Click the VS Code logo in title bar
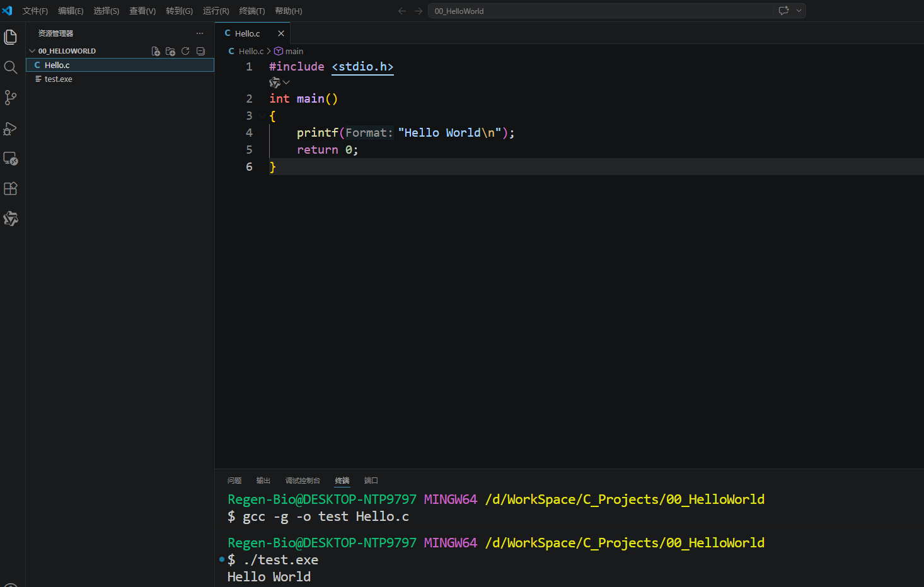 click(8, 11)
